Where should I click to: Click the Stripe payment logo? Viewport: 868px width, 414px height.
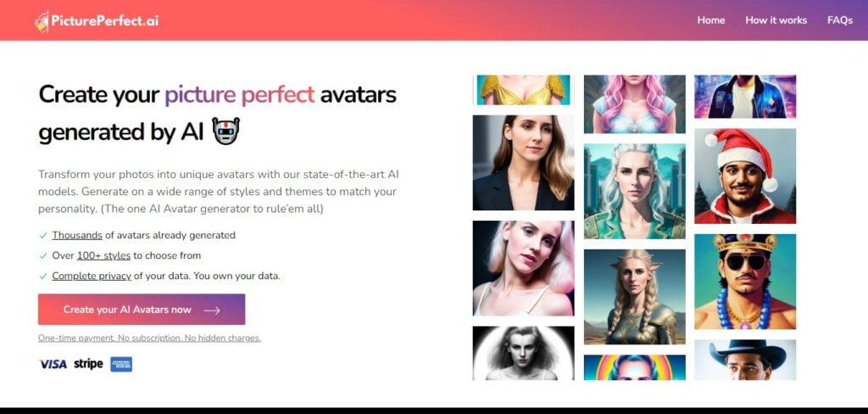point(88,364)
